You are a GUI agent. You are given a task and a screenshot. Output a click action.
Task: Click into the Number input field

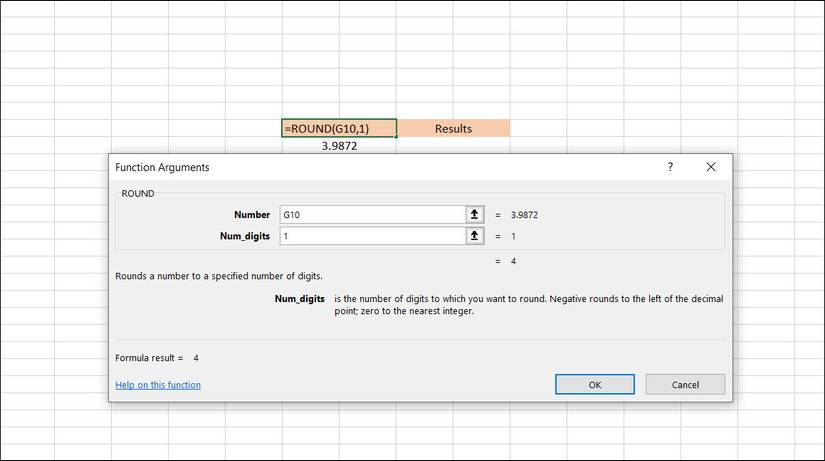pyautogui.click(x=373, y=214)
